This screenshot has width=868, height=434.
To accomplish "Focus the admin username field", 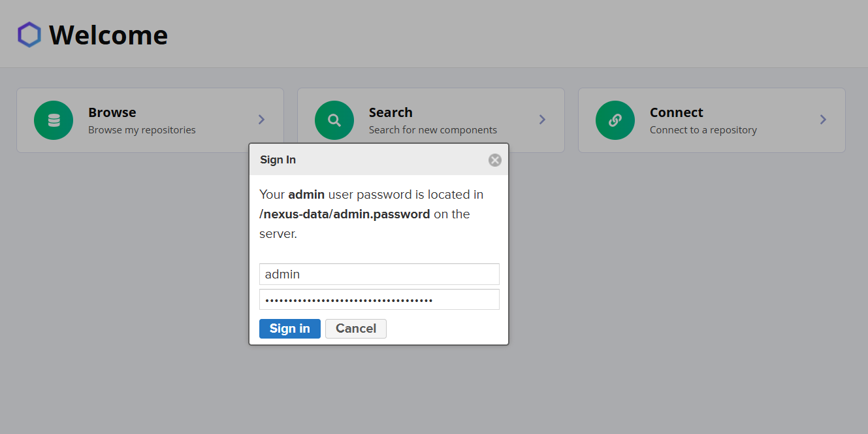I will [x=379, y=275].
